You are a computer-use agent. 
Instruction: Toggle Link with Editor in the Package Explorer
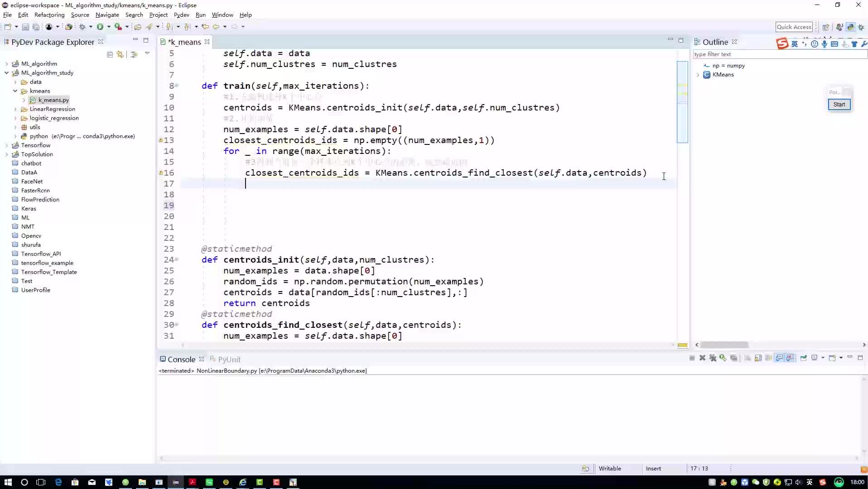(120, 54)
